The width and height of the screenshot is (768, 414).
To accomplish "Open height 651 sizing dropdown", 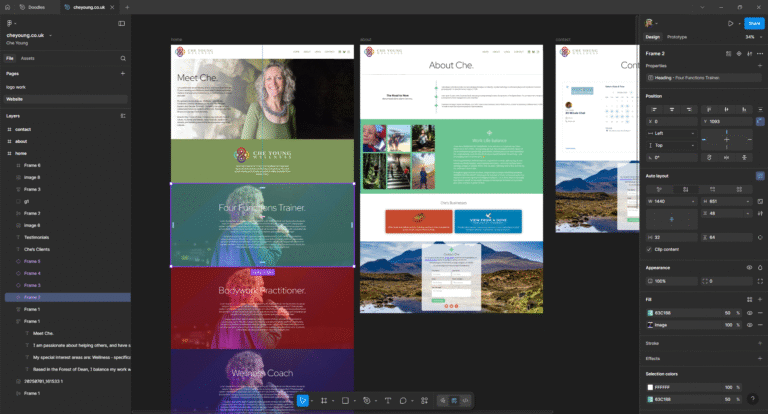I will click(747, 201).
